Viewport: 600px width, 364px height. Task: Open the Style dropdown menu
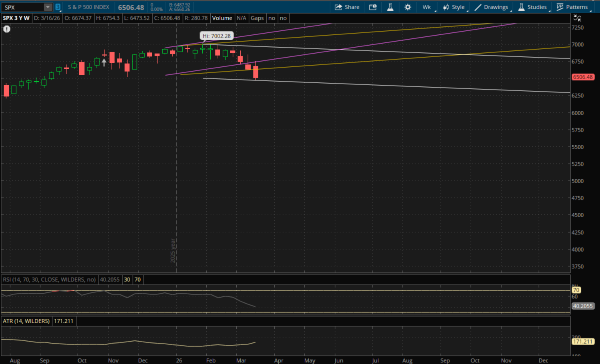(x=454, y=7)
